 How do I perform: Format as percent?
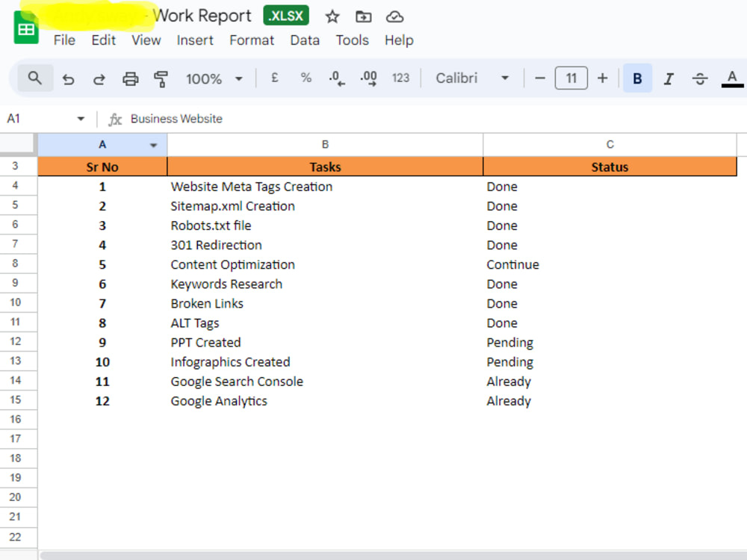click(x=306, y=78)
